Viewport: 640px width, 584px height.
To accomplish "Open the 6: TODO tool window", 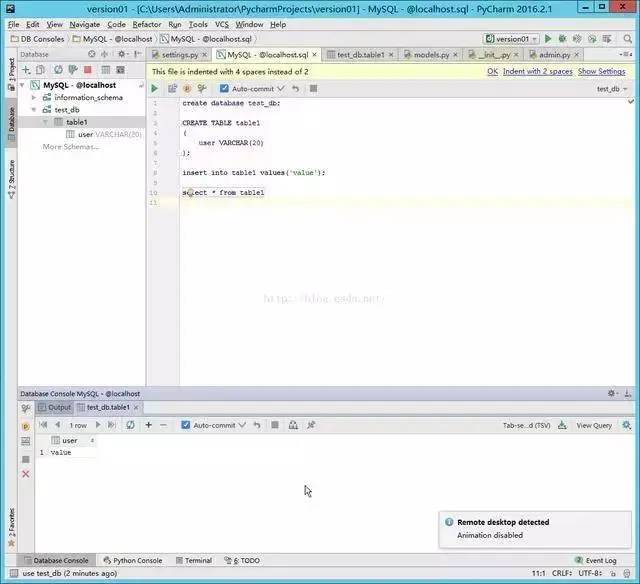I will [242, 560].
